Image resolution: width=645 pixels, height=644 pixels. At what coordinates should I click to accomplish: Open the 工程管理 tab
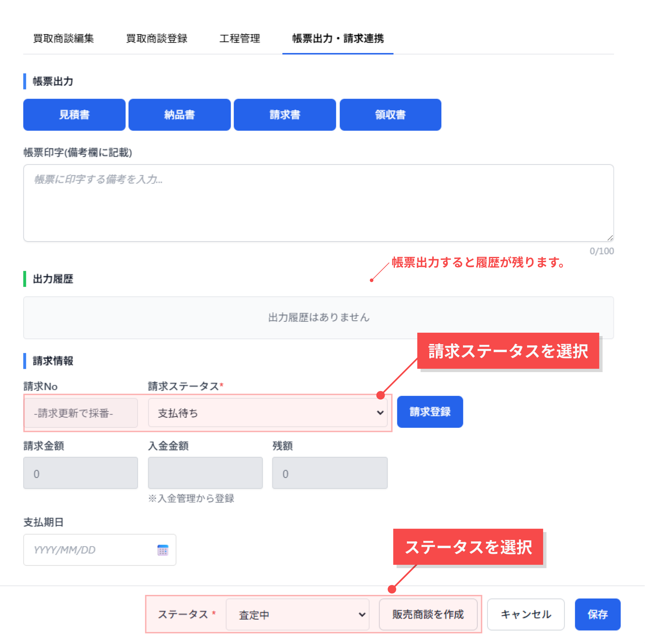(239, 38)
